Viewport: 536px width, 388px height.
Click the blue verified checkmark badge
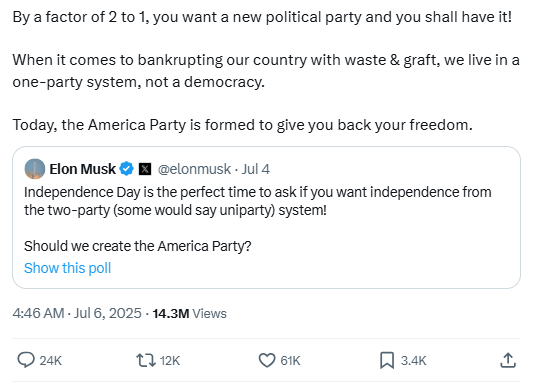point(126,169)
